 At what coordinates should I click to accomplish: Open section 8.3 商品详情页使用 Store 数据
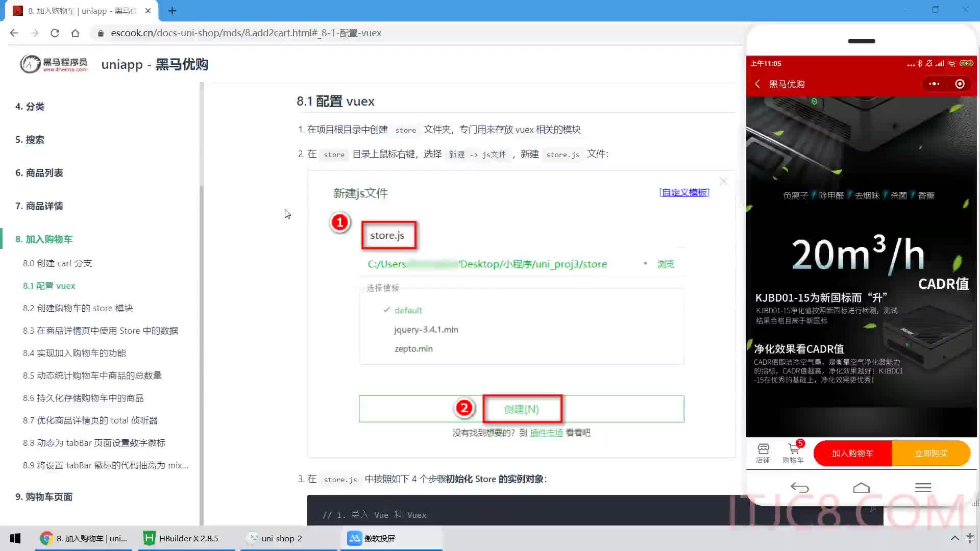(100, 331)
